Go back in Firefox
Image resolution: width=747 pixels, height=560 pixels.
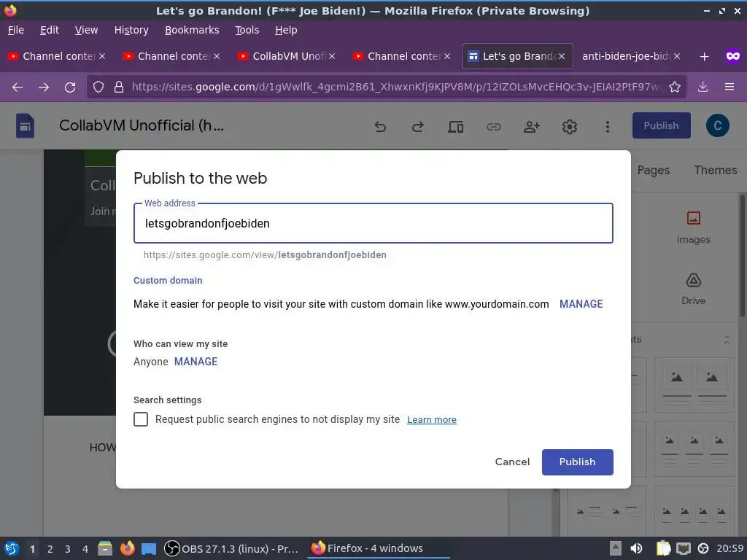point(18,87)
